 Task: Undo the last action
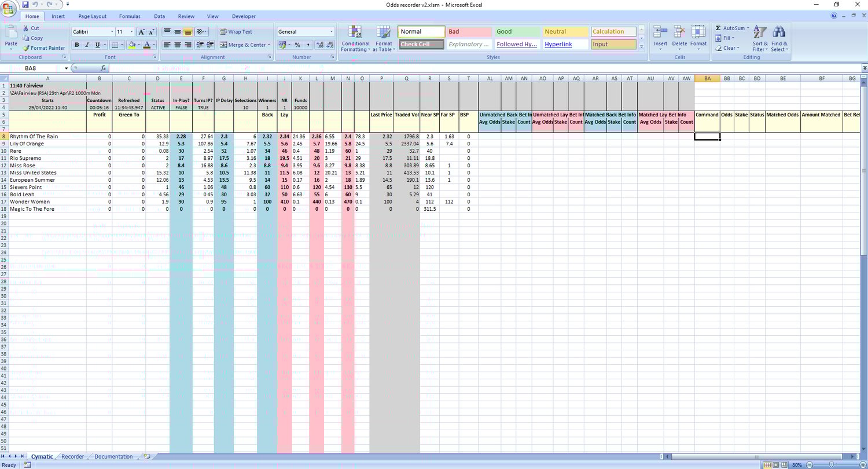pos(35,5)
